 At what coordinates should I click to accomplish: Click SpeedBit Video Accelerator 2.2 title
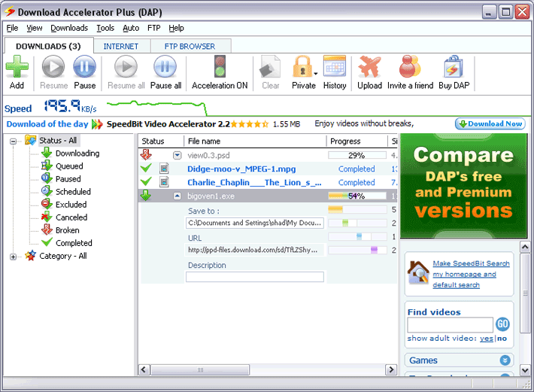tap(168, 124)
